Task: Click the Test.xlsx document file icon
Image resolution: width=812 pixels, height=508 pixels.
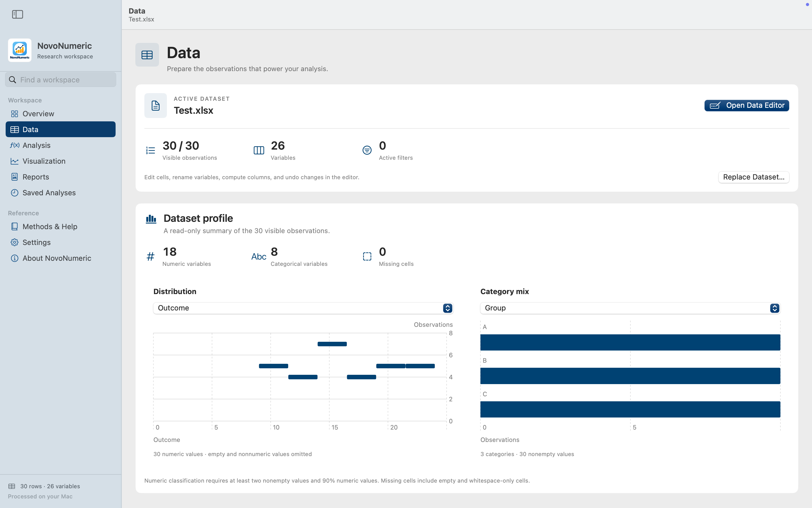Action: tap(155, 106)
